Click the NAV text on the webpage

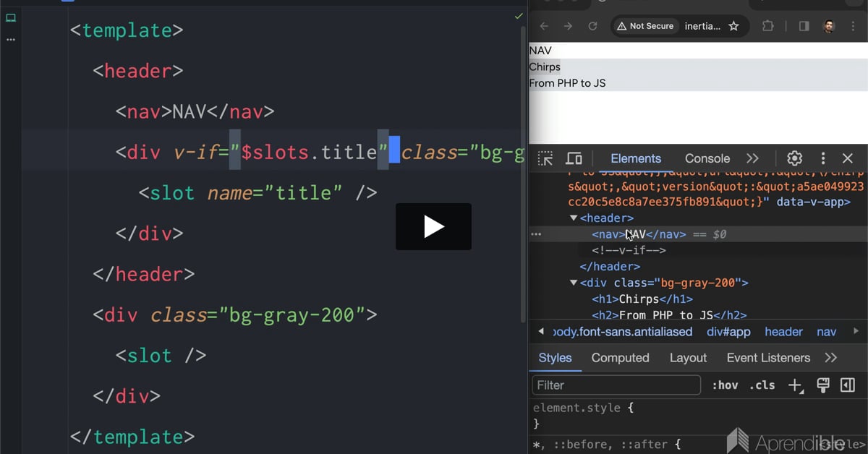coord(540,51)
